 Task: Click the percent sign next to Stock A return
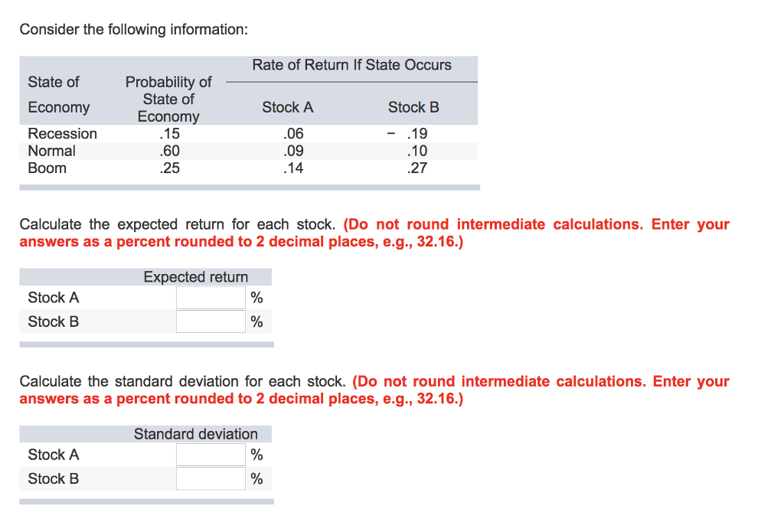[x=256, y=298]
